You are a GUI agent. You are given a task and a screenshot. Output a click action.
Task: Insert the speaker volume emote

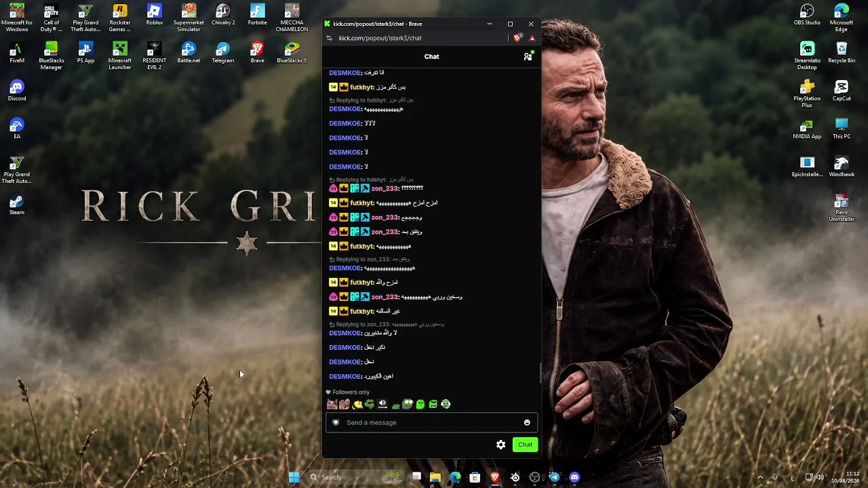(x=382, y=404)
